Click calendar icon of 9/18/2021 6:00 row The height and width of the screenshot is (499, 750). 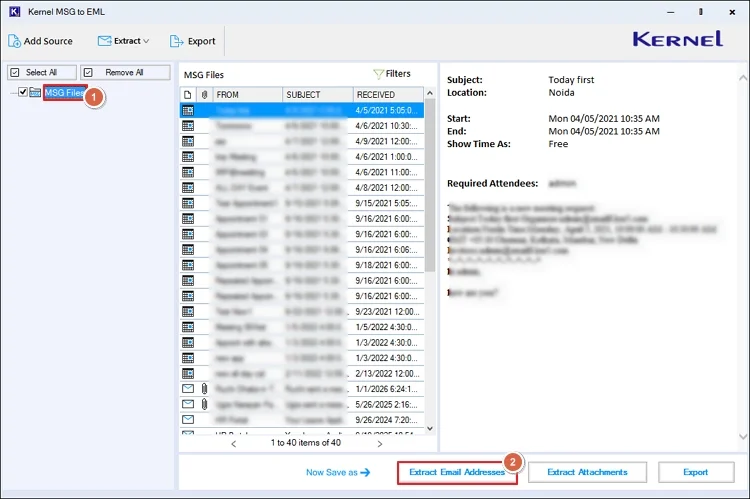coord(188,265)
